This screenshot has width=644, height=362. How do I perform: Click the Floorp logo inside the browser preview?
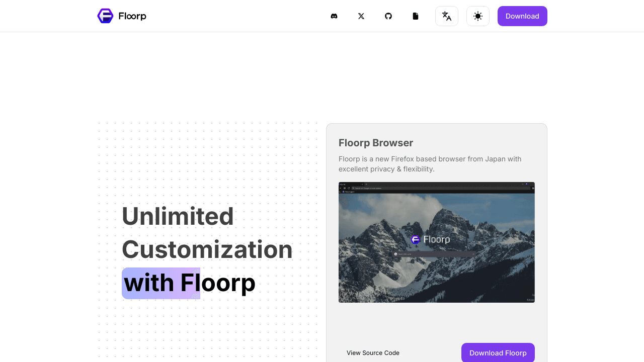tap(415, 240)
